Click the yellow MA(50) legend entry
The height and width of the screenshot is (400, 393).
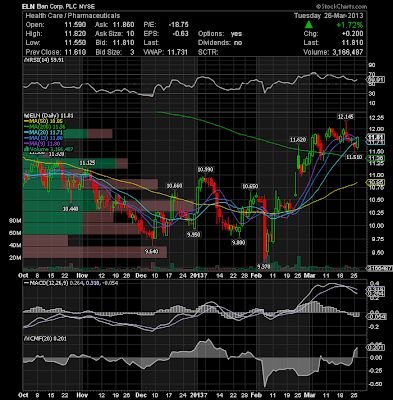pyautogui.click(x=44, y=121)
